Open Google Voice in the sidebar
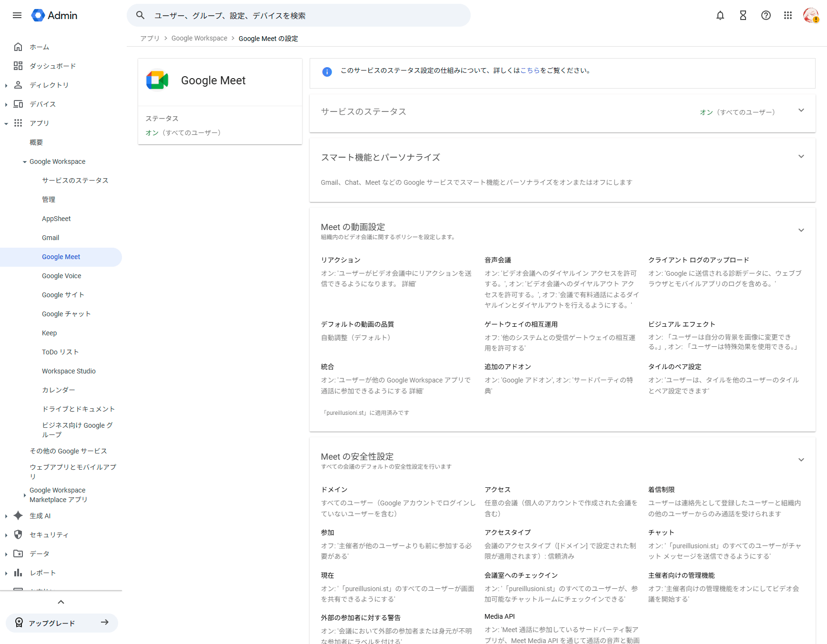Viewport: 827px width, 644px height. 61,276
